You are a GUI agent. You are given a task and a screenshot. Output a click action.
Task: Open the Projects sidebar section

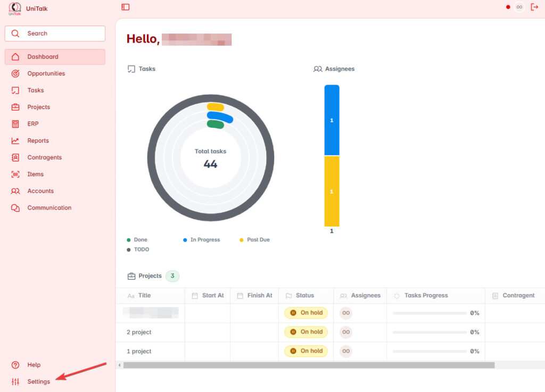pos(38,107)
